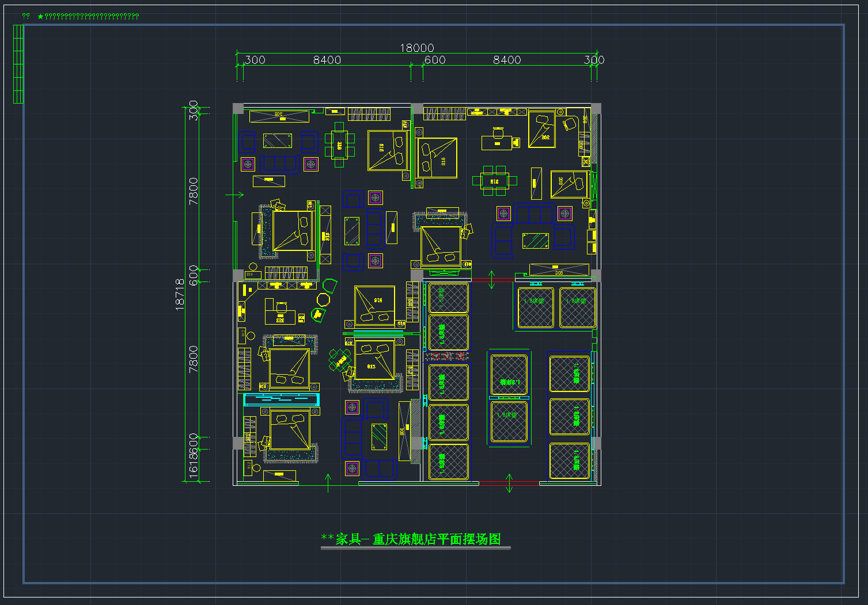Click the 600 dimension text on top row
Screen dimensions: 868x605
pyautogui.click(x=435, y=60)
